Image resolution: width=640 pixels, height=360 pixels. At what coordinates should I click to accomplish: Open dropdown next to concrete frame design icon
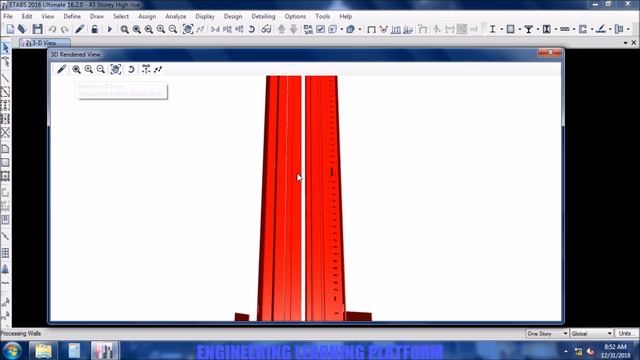click(x=520, y=29)
